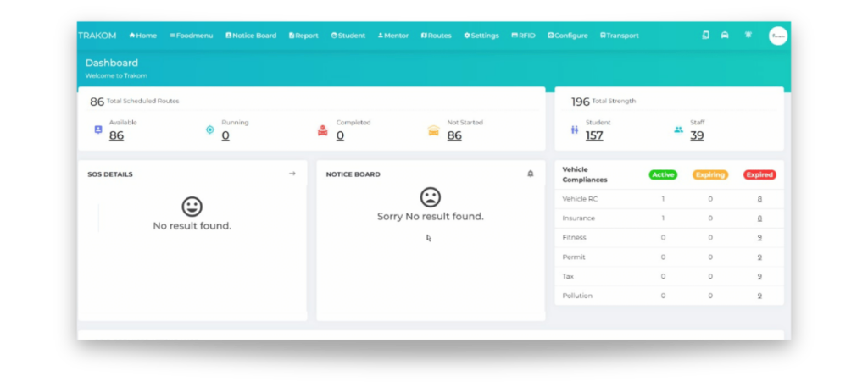Click the Staff group icon
This screenshot has height=387, width=868.
678,130
